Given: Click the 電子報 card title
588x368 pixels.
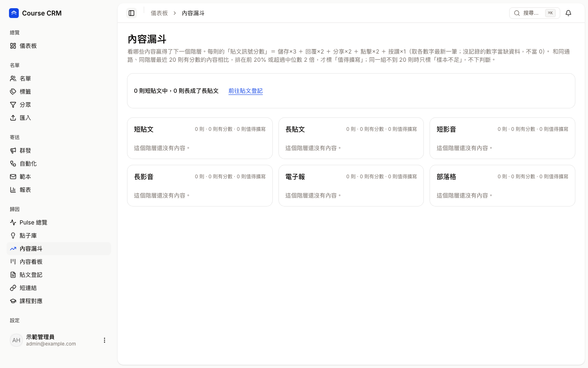Looking at the screenshot, I should click(295, 177).
